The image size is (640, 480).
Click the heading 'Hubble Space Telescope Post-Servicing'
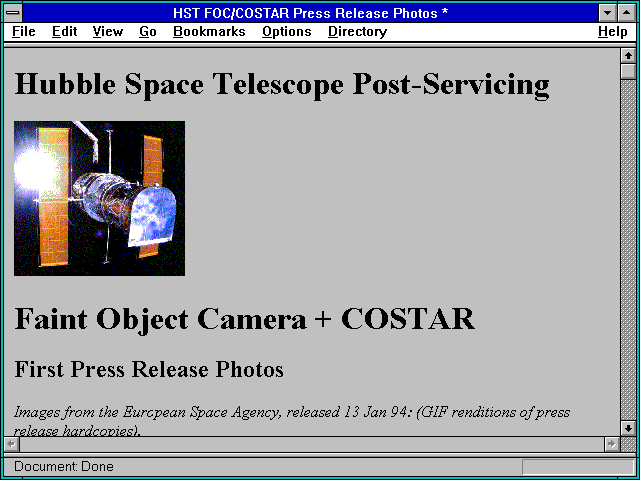[x=282, y=84]
